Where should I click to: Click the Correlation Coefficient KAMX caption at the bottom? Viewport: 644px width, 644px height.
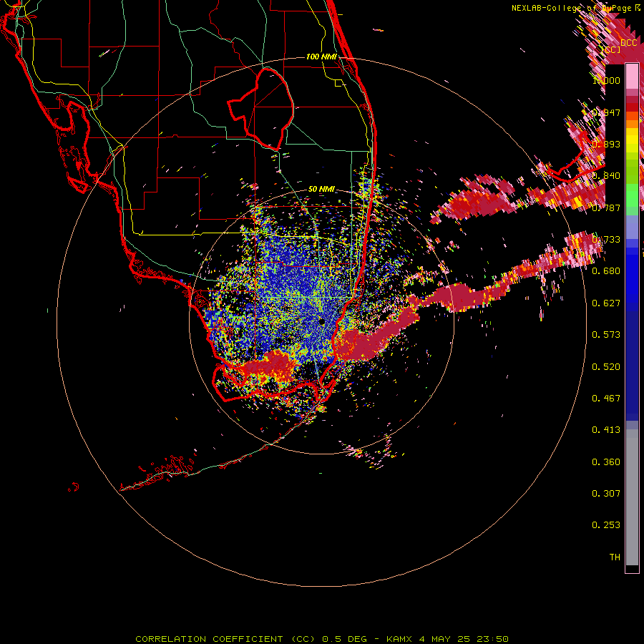point(322,639)
